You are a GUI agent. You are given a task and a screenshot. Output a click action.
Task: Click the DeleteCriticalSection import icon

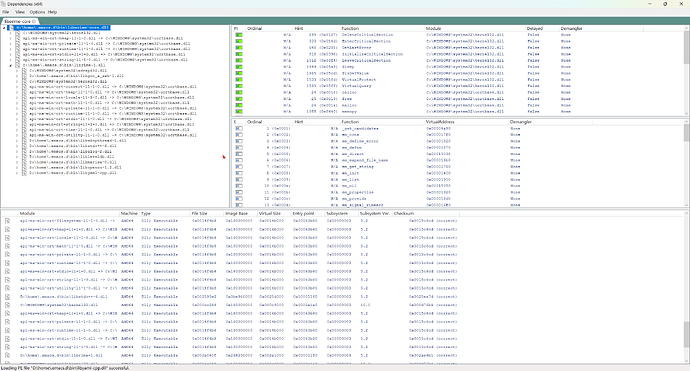pos(239,35)
